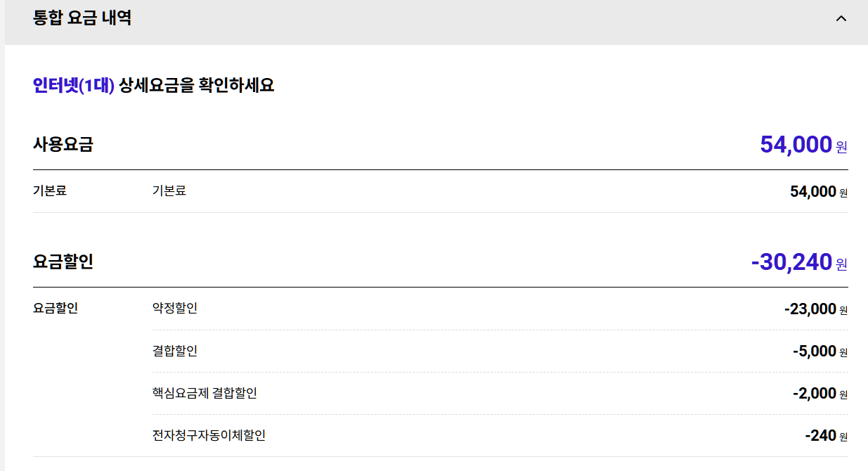Click the -2,000원 discount amount
This screenshot has height=471, width=868.
[820, 394]
